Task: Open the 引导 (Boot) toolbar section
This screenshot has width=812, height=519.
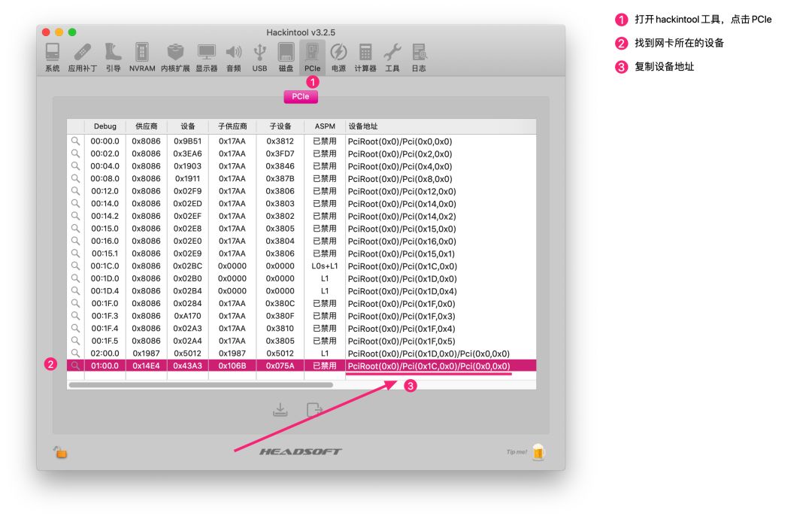Action: coord(113,57)
